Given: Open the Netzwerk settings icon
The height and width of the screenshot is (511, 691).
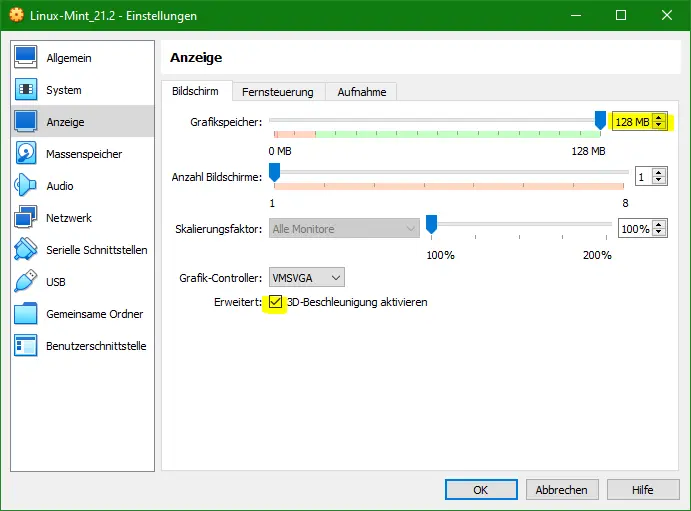Looking at the screenshot, I should coord(26,218).
